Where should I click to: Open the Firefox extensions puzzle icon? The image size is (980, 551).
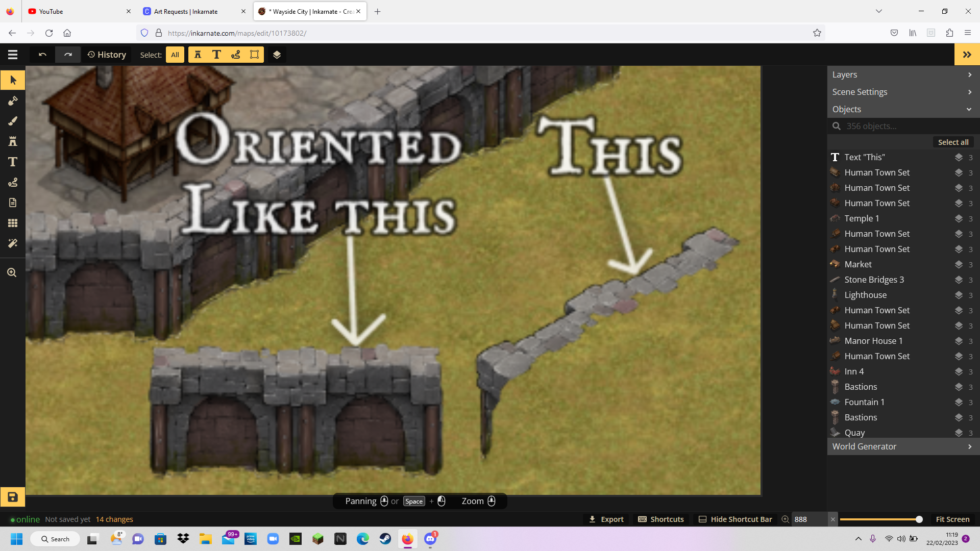point(949,33)
